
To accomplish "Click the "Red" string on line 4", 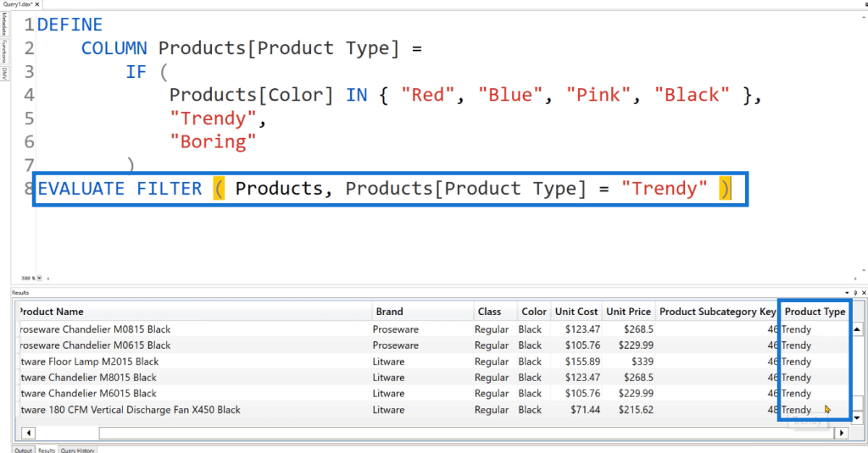I will click(x=428, y=95).
